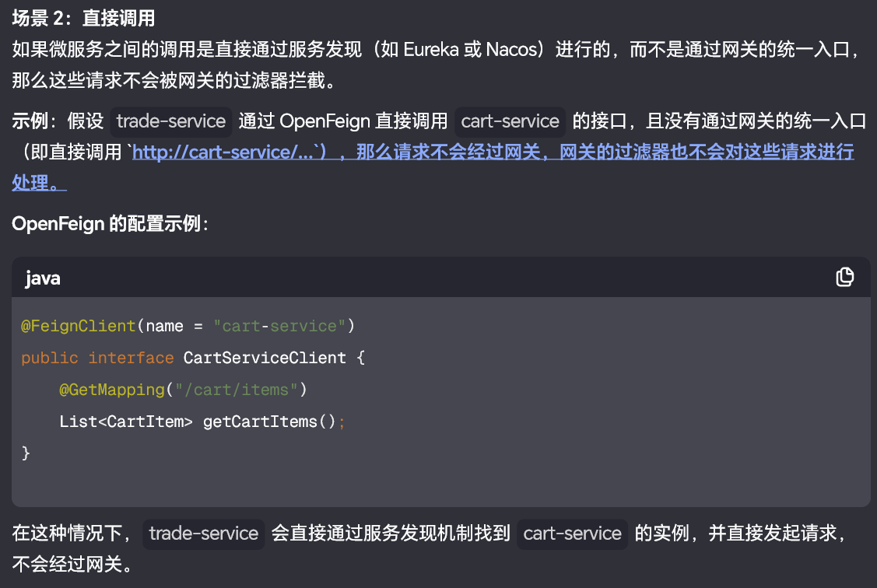Copy the java code block

tap(844, 278)
